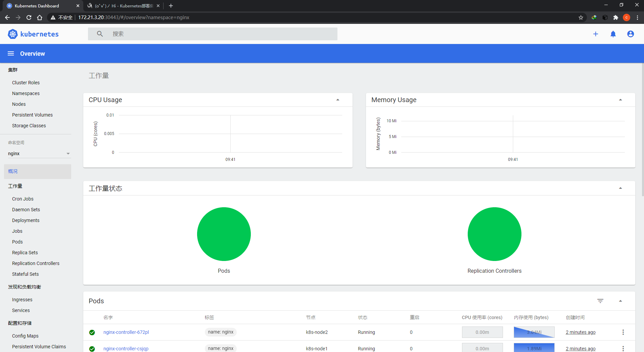Open Replica Sets in sidebar

25,253
